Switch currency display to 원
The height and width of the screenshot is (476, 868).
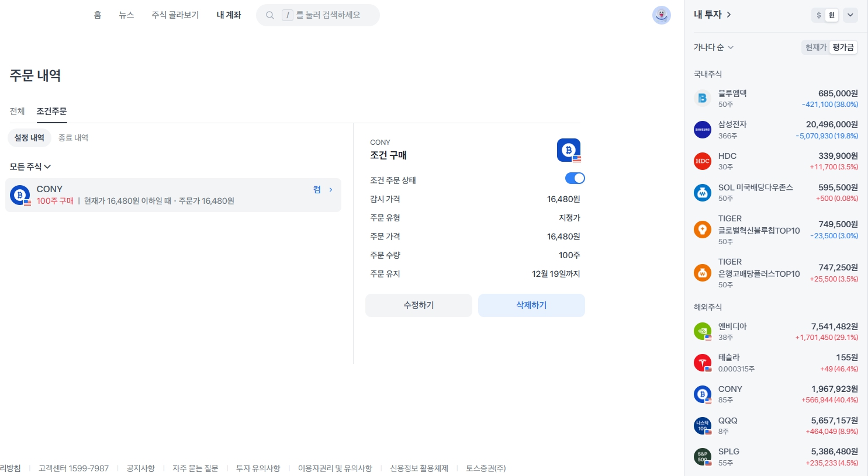click(x=832, y=15)
